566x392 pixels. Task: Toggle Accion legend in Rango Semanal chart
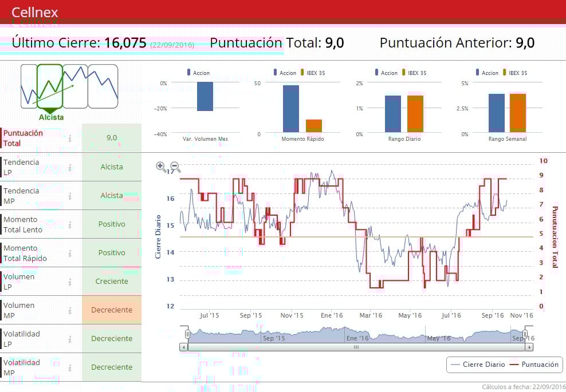[487, 73]
